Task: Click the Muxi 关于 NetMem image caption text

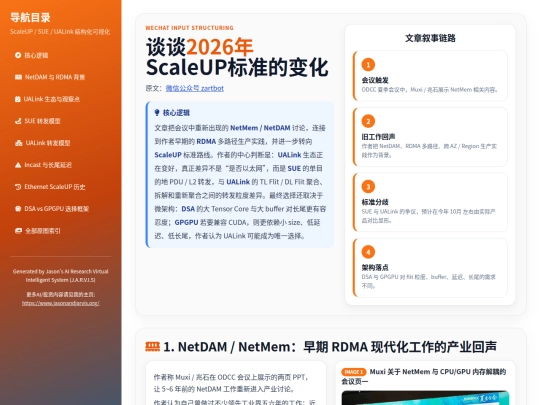Action: [424, 376]
